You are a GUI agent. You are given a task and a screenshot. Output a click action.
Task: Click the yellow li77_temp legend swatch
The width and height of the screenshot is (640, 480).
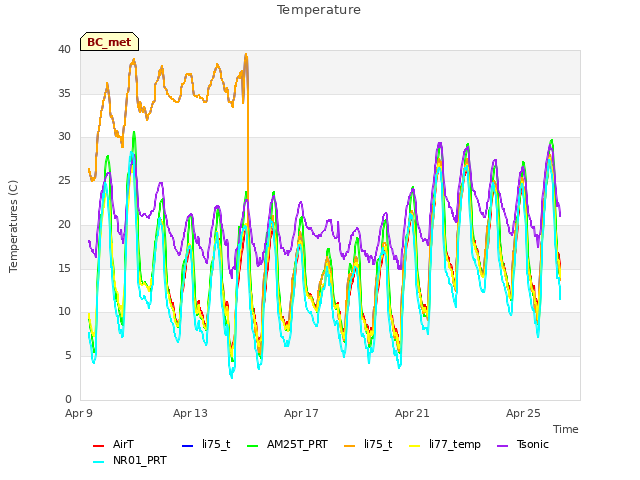415,445
